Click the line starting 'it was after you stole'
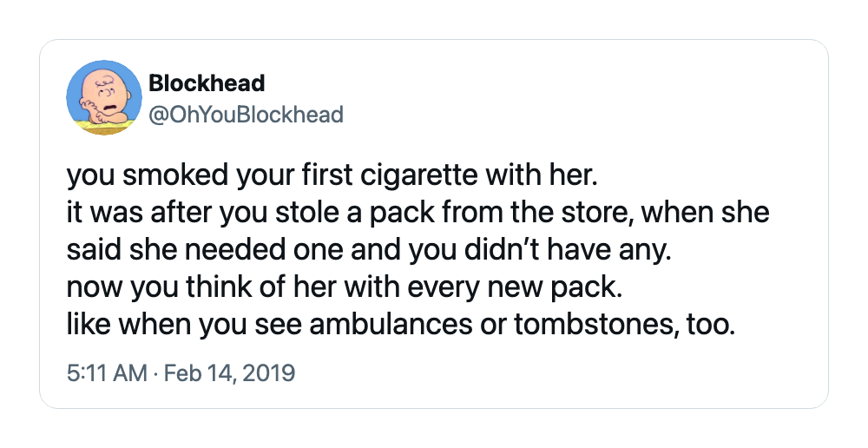This screenshot has width=868, height=448. pos(418,214)
